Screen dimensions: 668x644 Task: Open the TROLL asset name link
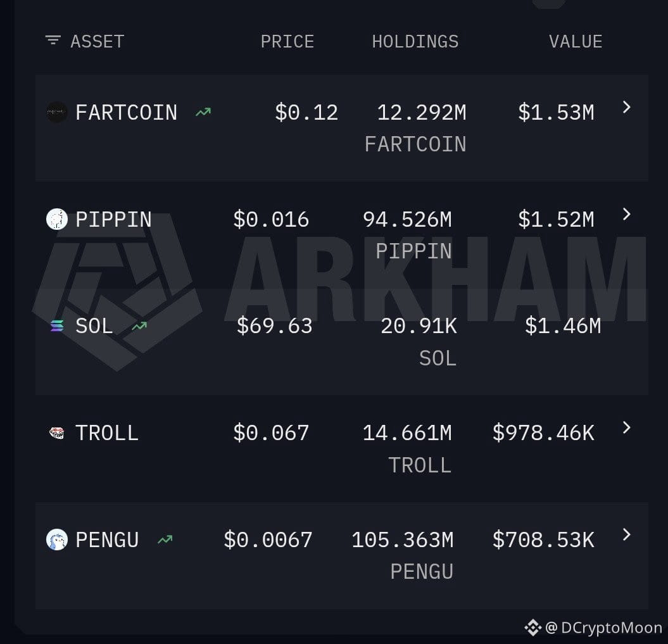pos(107,432)
